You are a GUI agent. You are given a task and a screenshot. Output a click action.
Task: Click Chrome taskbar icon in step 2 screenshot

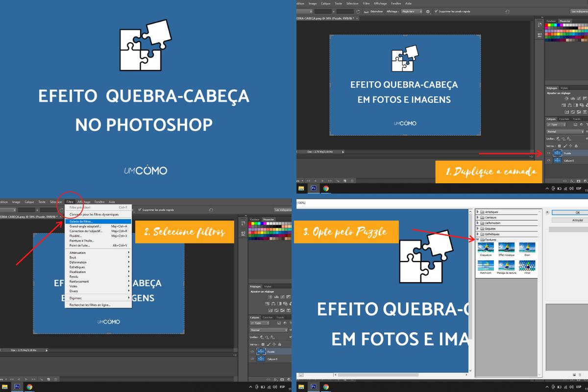pyautogui.click(x=29, y=387)
